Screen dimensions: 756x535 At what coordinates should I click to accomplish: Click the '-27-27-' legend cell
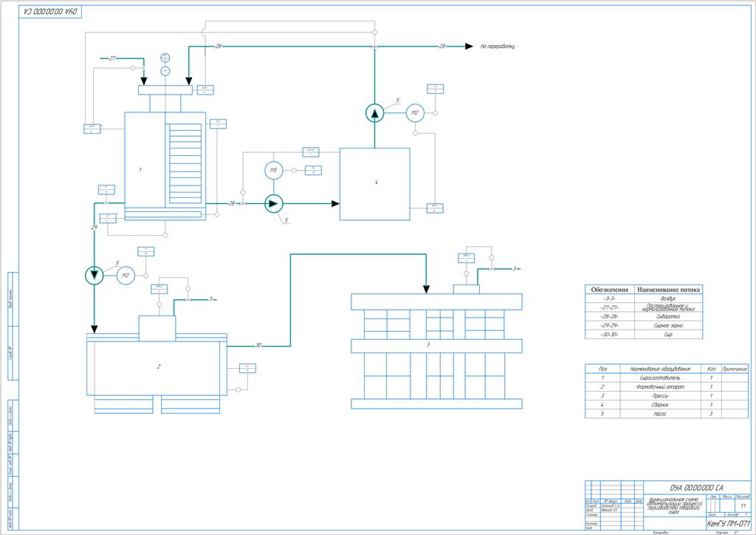click(x=609, y=308)
